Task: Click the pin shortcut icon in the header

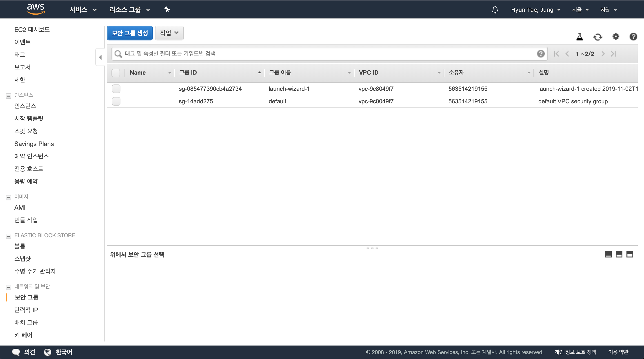Action: coord(167,9)
